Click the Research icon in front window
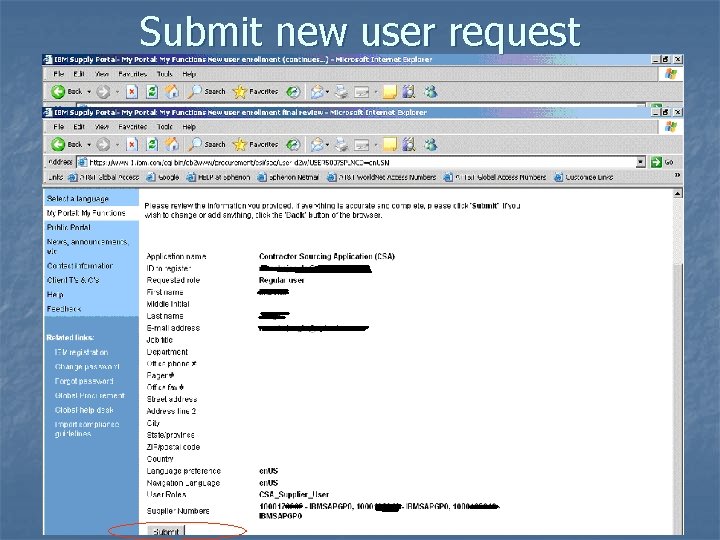Viewport: 720px width, 540px height. (x=409, y=145)
